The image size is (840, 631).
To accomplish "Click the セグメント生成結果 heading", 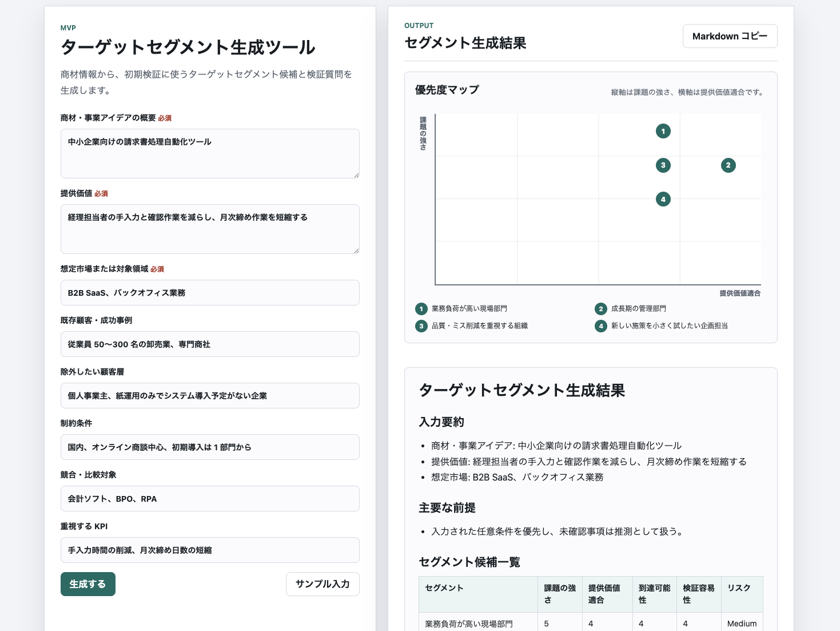I will click(x=465, y=43).
